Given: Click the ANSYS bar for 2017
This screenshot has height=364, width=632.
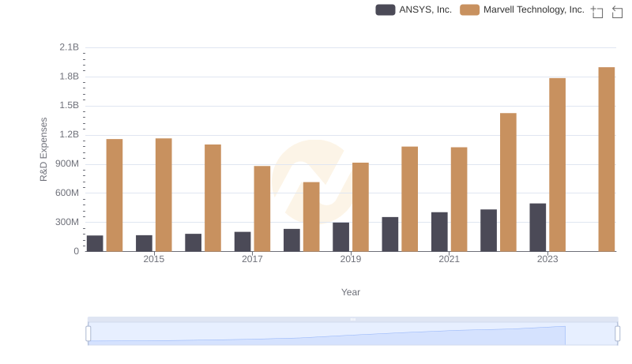Looking at the screenshot, I should tap(243, 242).
